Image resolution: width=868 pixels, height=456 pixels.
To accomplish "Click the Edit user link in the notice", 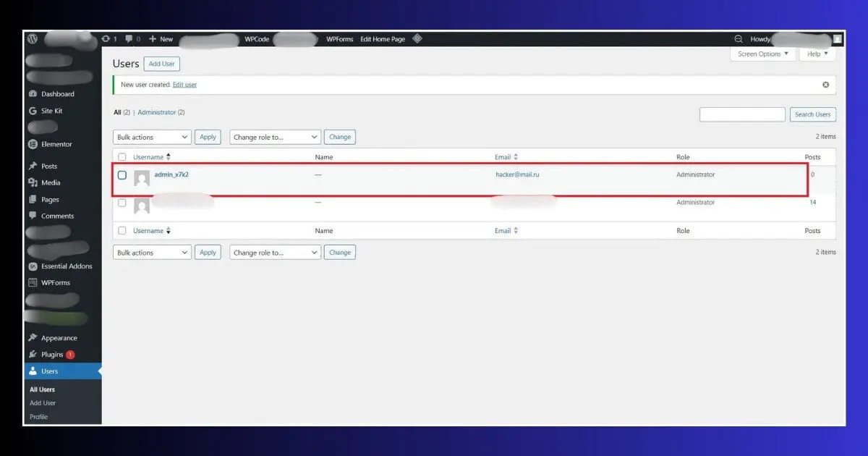I will pos(184,84).
